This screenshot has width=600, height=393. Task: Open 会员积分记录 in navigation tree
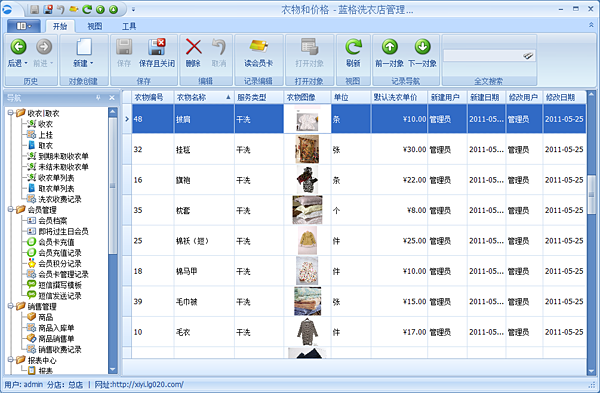(x=60, y=263)
